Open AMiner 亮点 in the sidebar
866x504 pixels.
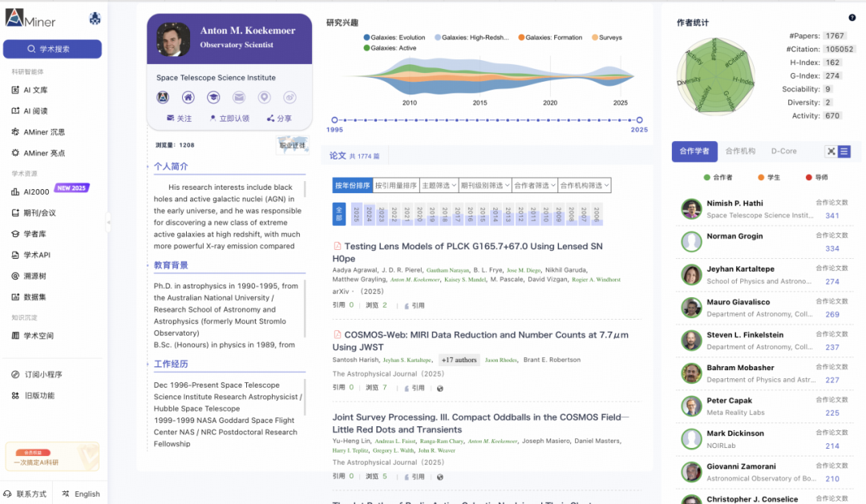click(x=38, y=153)
